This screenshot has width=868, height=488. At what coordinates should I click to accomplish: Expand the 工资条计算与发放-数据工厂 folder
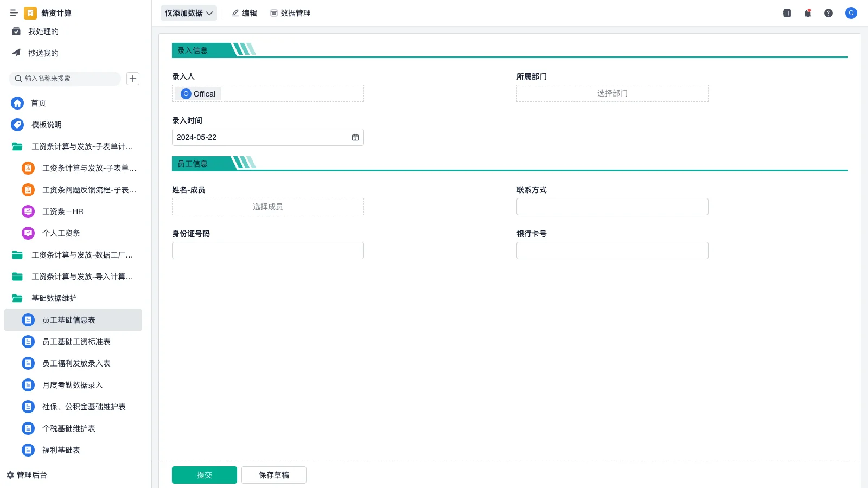pyautogui.click(x=73, y=255)
